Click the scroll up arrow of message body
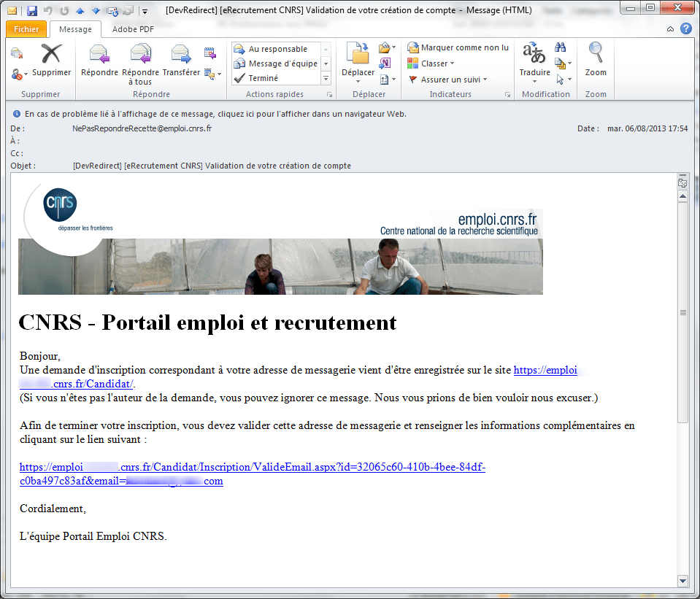The height and width of the screenshot is (599, 700). tap(682, 196)
